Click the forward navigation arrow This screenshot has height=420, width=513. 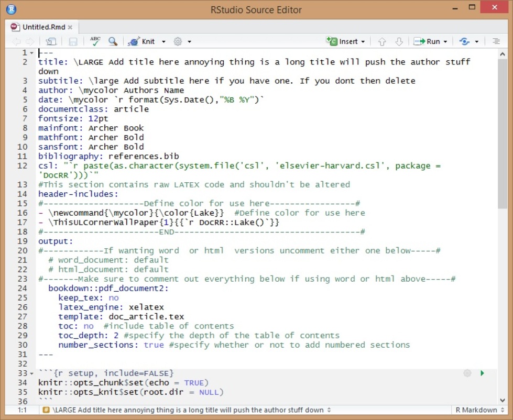(30, 41)
